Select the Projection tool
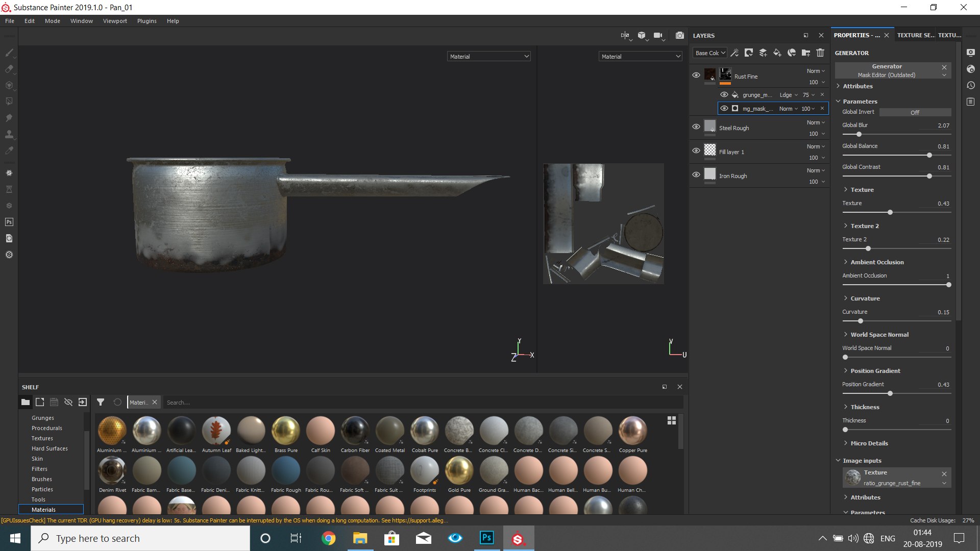Screen dimensions: 980x551 [x=9, y=85]
